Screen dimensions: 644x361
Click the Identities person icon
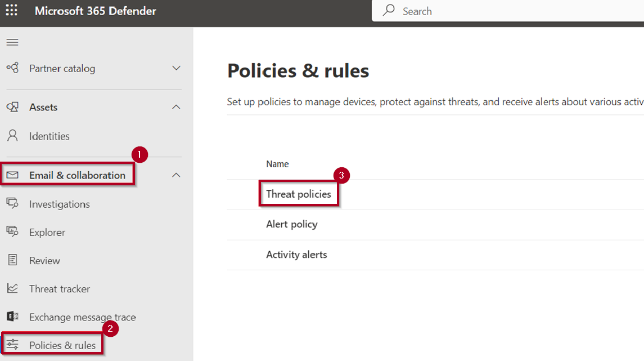coord(12,136)
